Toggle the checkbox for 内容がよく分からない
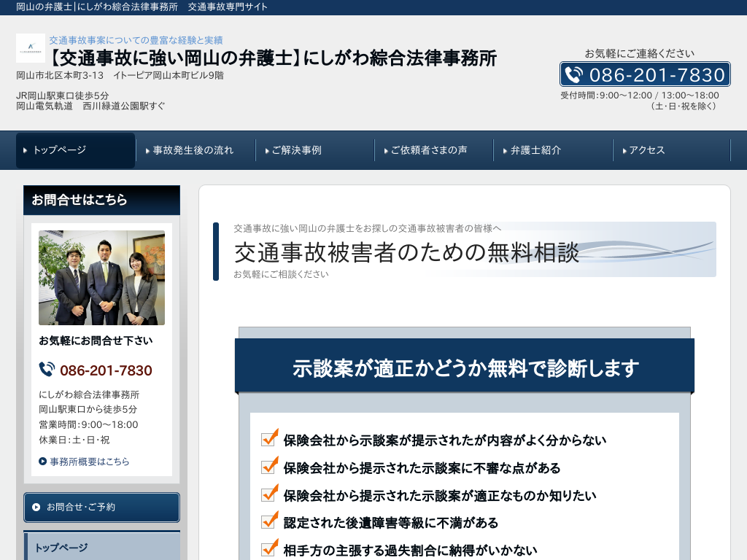This screenshot has height=560, width=747. pos(270,438)
